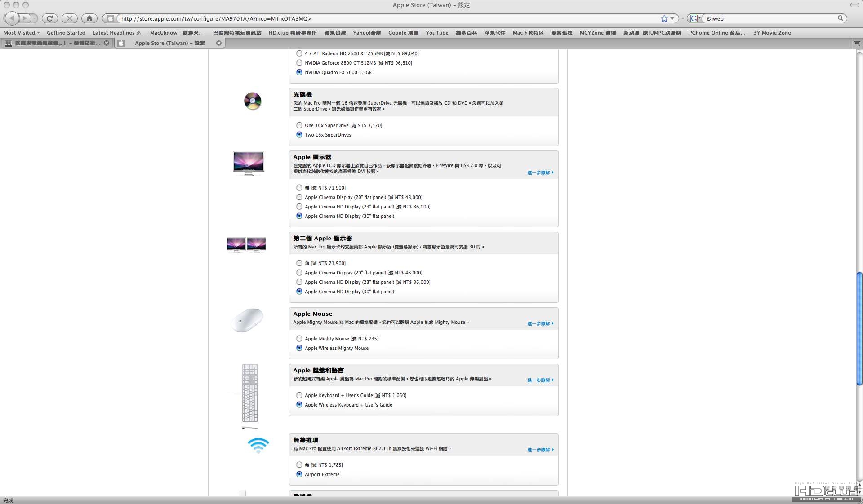The width and height of the screenshot is (863, 504).
Task: Pick 23" Cinema HD Display under Apple 顯示器
Action: 299,207
